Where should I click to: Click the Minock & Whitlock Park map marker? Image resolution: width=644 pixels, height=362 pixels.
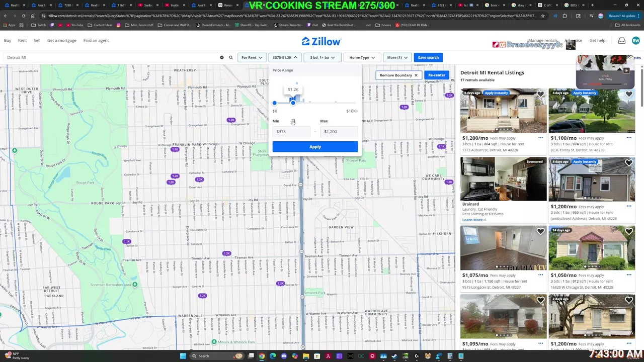coord(214,342)
